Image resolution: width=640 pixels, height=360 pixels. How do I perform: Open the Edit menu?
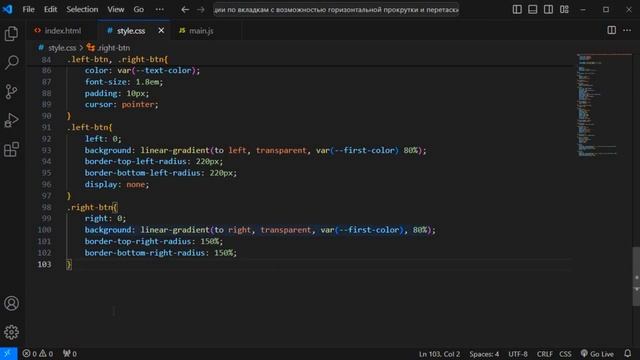tap(50, 9)
